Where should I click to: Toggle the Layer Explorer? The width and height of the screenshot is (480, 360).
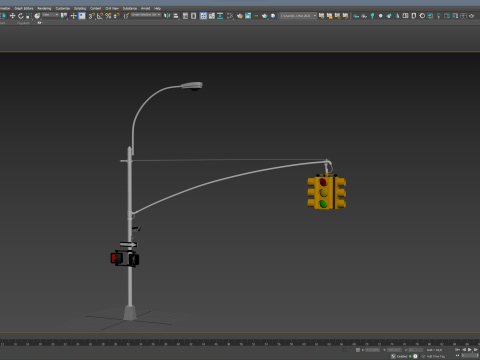coord(194,16)
